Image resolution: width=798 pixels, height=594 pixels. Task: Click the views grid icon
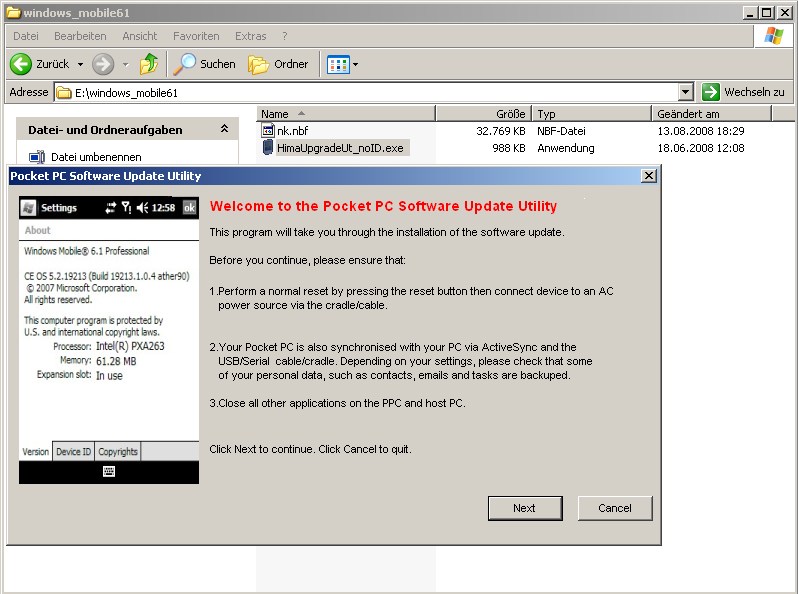pos(337,64)
